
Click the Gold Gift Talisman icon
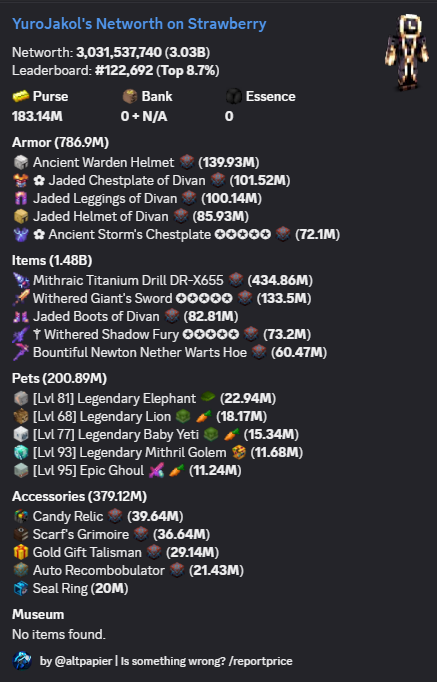tap(20, 552)
